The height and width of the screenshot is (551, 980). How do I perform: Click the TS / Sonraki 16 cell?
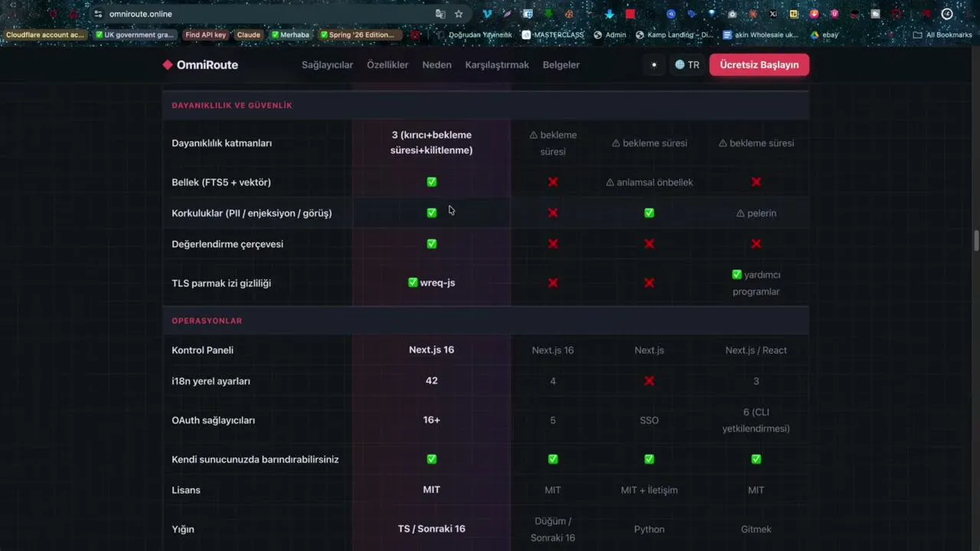(432, 529)
